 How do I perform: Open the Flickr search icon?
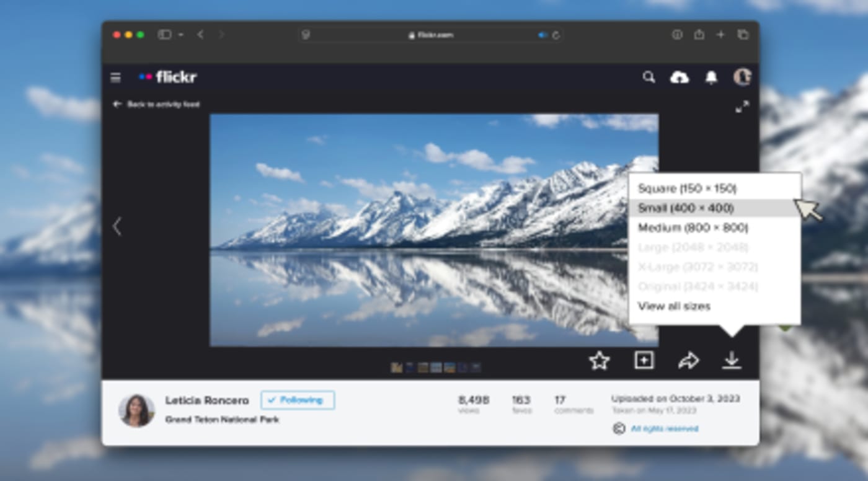click(x=649, y=77)
